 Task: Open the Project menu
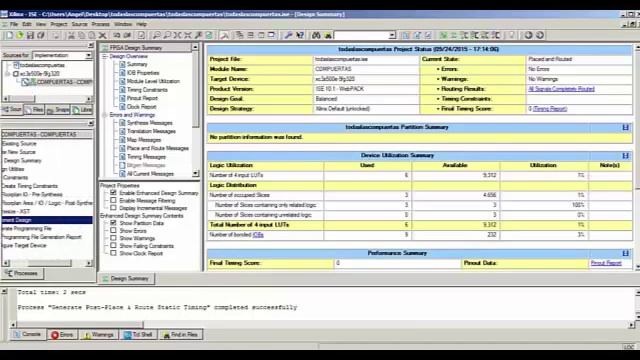[59, 24]
